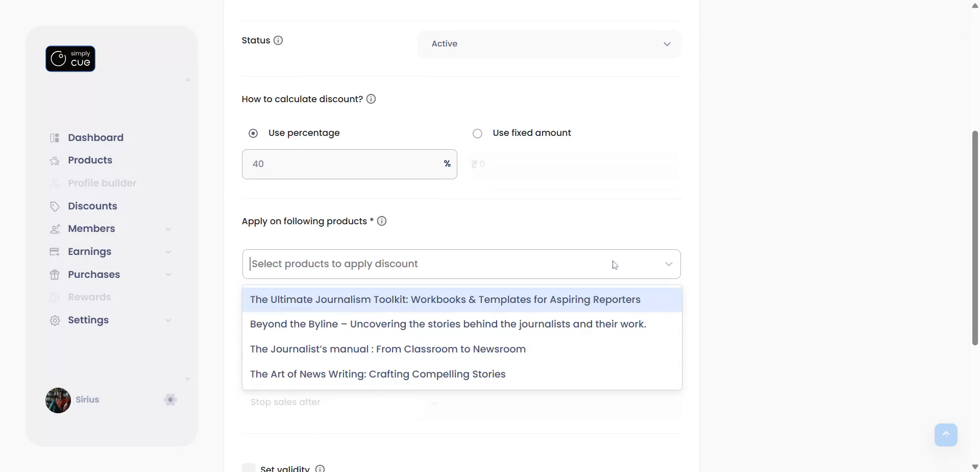
Task: Select the Use fixed amount option
Action: 478,133
